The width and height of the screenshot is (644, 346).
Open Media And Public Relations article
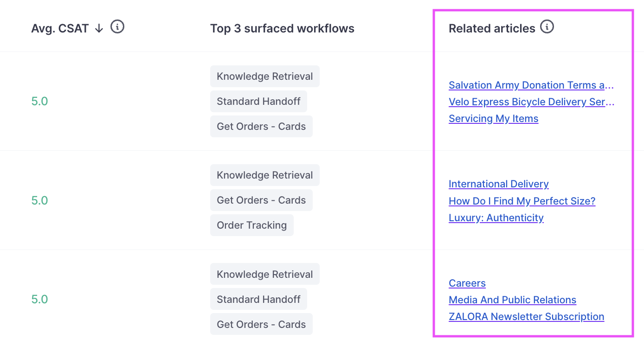click(x=513, y=300)
